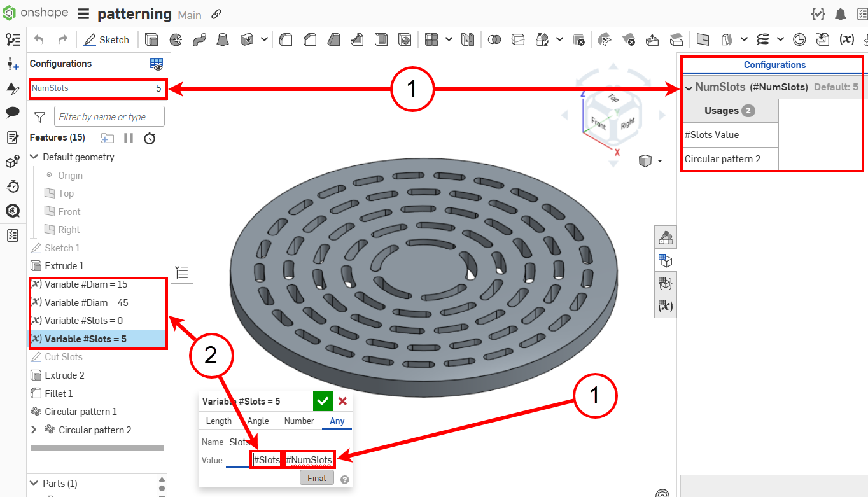
Task: Toggle the feature list rollback pause bars
Action: (129, 137)
